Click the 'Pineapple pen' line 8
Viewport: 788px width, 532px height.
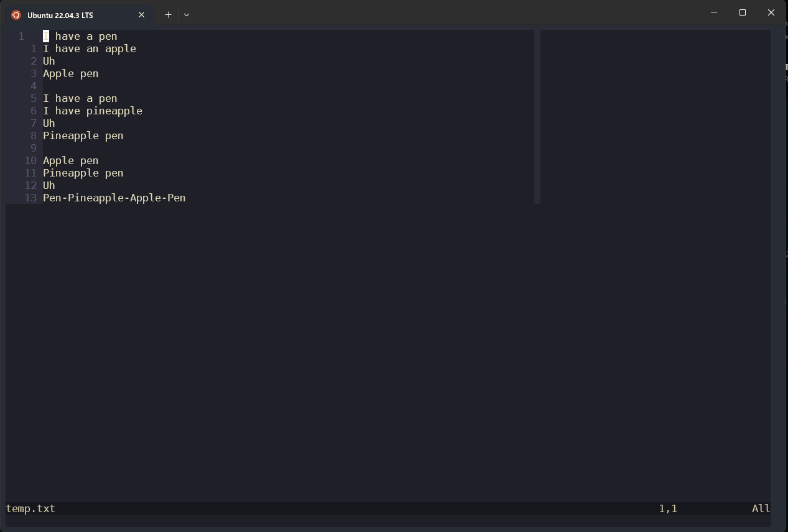click(83, 135)
